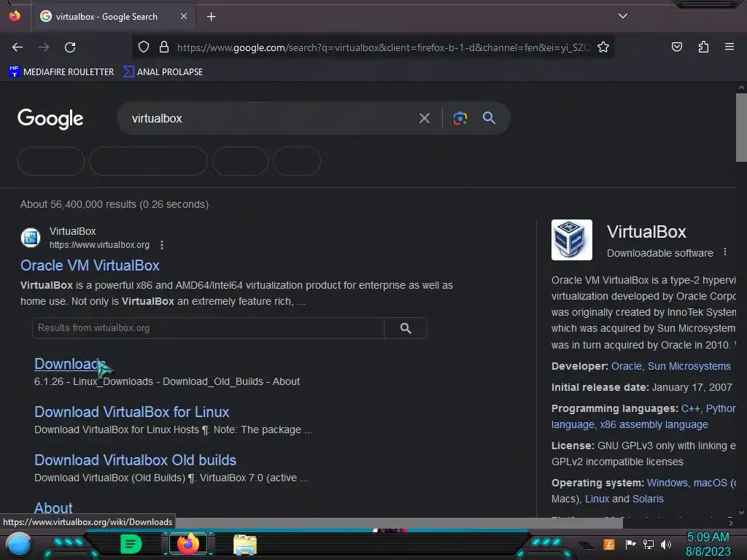This screenshot has height=560, width=747.
Task: Open green notes app on taskbar
Action: click(131, 544)
